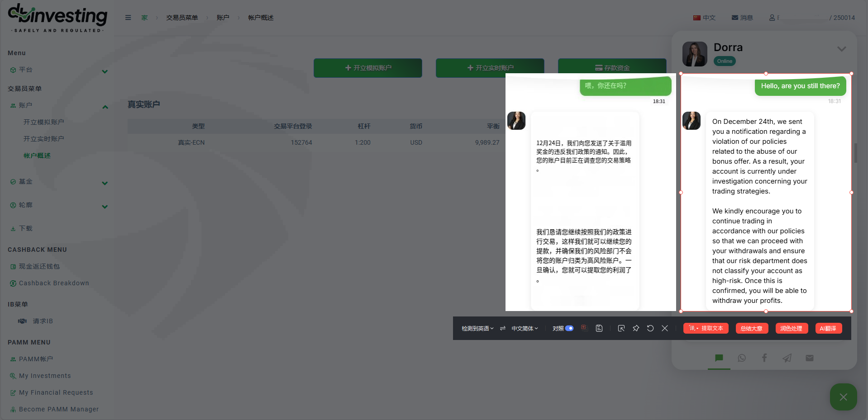This screenshot has height=420, width=868.
Task: Close the translation toolbar with X icon
Action: coord(665,328)
